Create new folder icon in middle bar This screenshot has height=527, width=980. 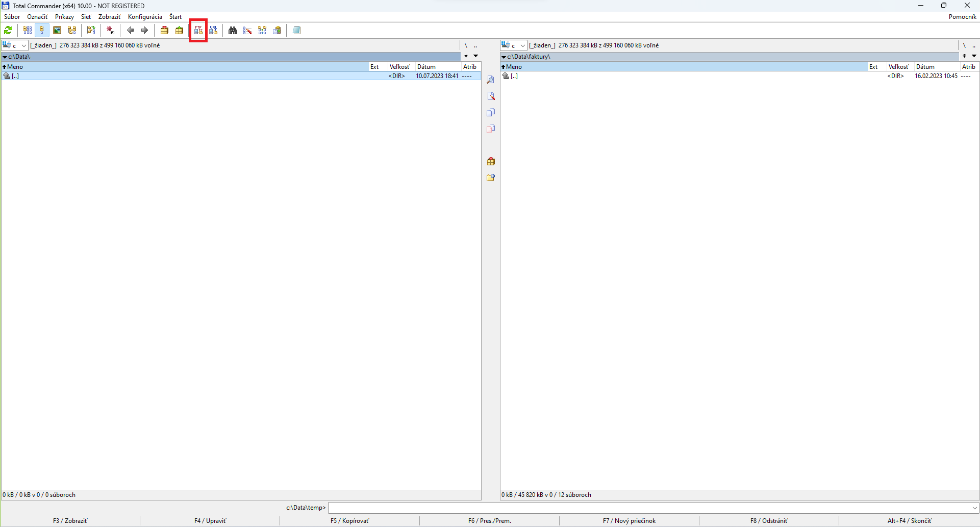pos(491,178)
